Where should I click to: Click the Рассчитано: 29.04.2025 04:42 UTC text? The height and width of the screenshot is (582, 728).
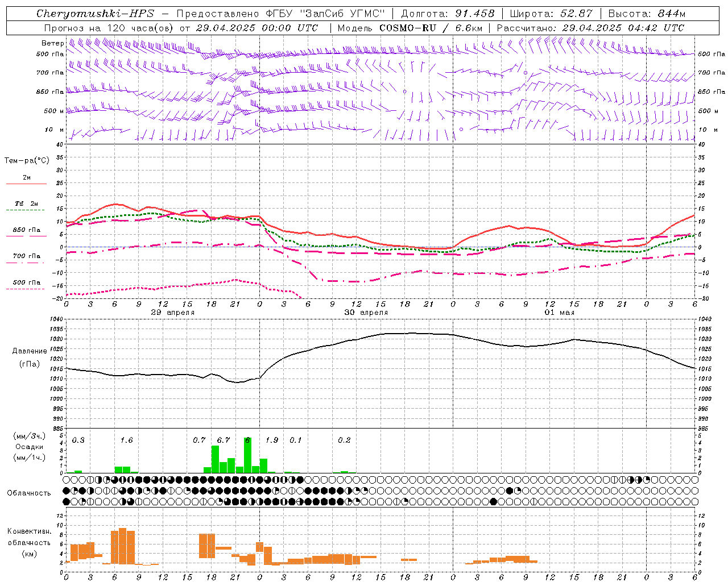coord(590,28)
